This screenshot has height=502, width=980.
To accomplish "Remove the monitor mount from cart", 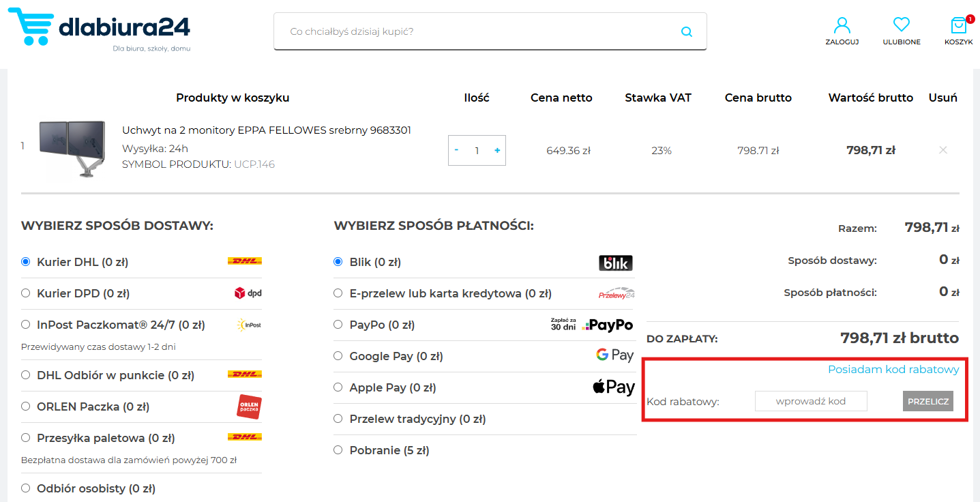I will pos(942,150).
